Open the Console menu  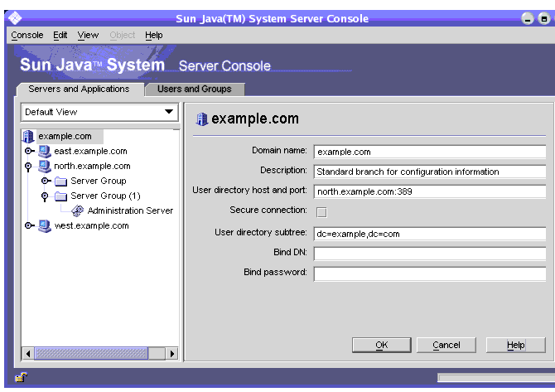coord(27,35)
